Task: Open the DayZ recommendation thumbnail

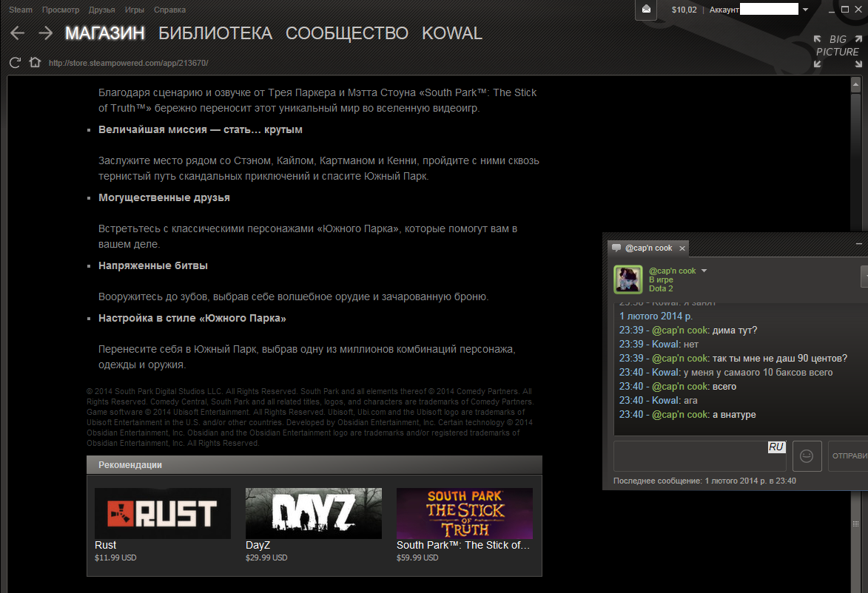Action: [x=314, y=513]
